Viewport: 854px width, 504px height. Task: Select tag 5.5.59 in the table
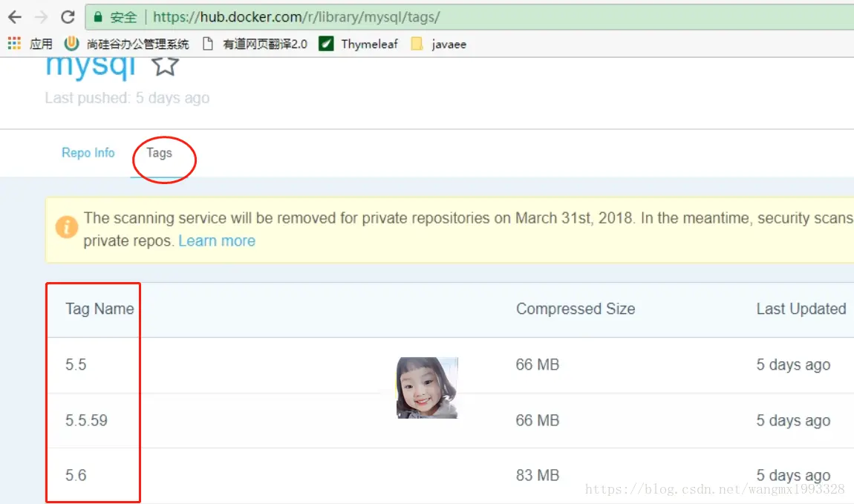87,420
